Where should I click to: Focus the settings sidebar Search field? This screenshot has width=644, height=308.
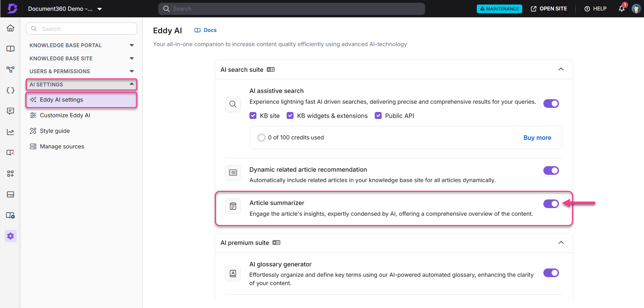tap(82, 29)
